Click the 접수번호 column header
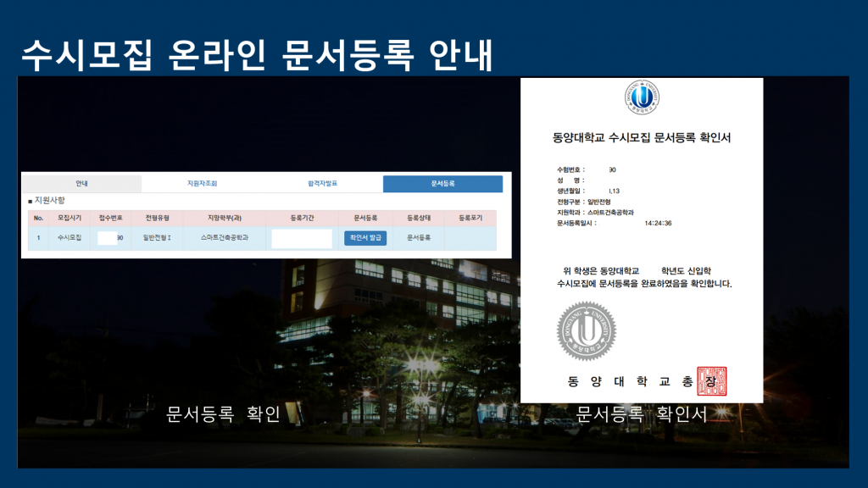The width and height of the screenshot is (868, 488). click(111, 218)
